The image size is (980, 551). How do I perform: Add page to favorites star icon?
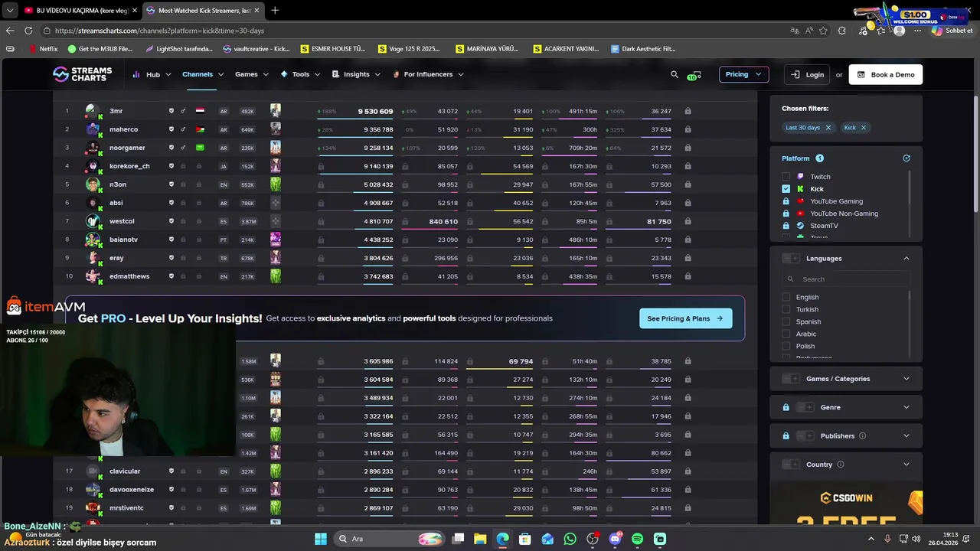click(823, 31)
